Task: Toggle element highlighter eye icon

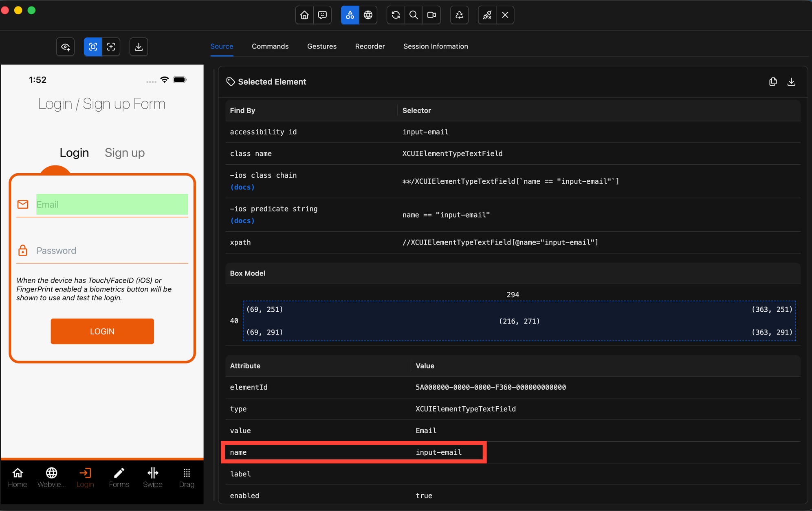Action: (66, 47)
